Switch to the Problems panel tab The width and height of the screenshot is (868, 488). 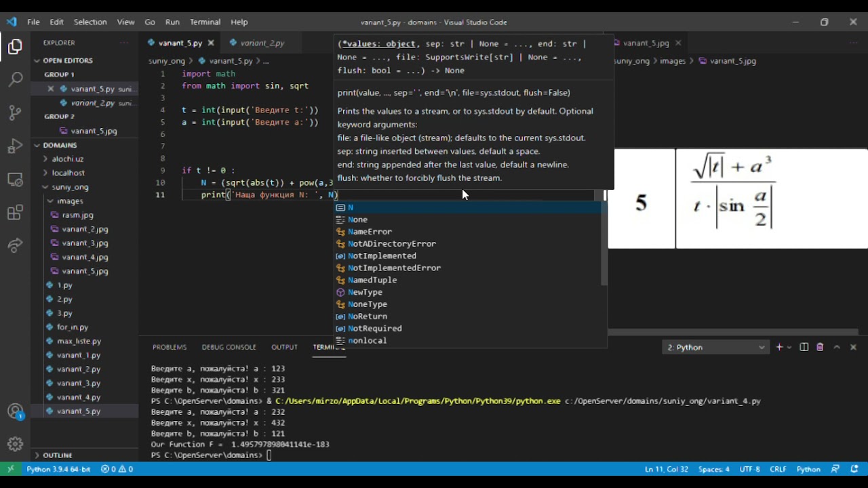pos(170,347)
